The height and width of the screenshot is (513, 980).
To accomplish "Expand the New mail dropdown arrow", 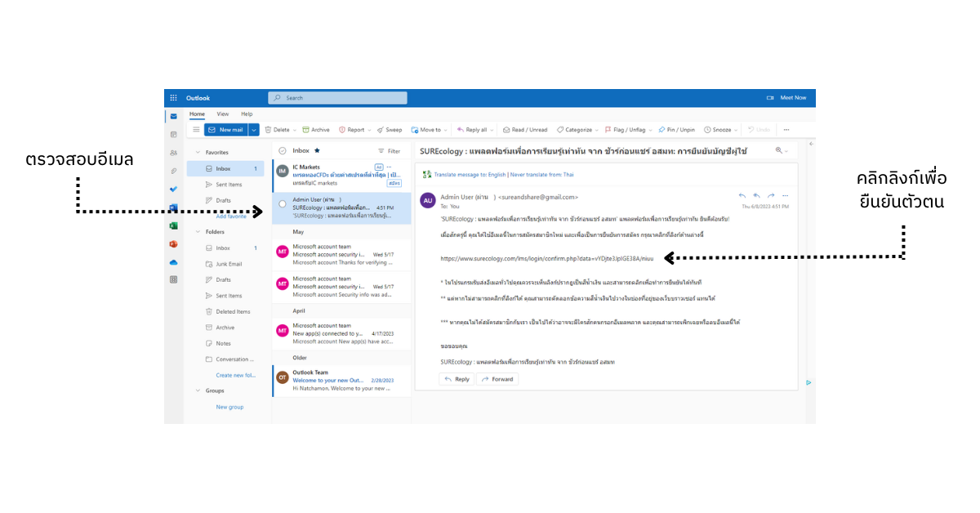I will coord(254,130).
